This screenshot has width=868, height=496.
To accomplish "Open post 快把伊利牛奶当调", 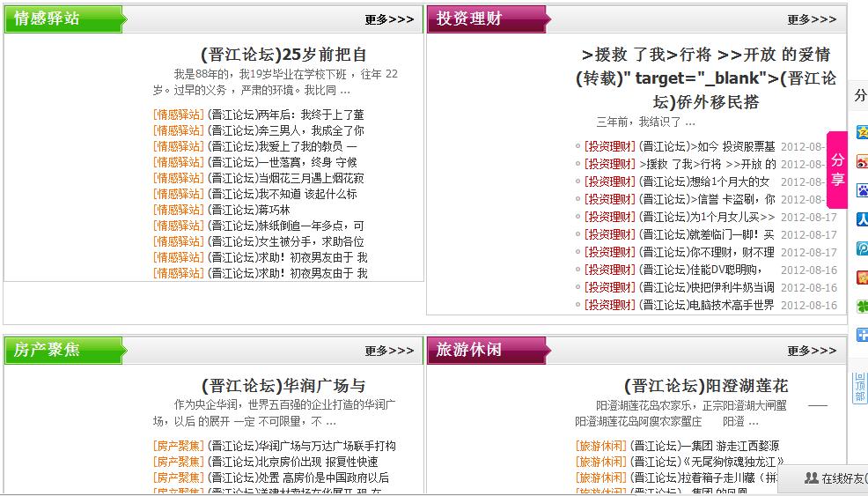I will point(706,287).
